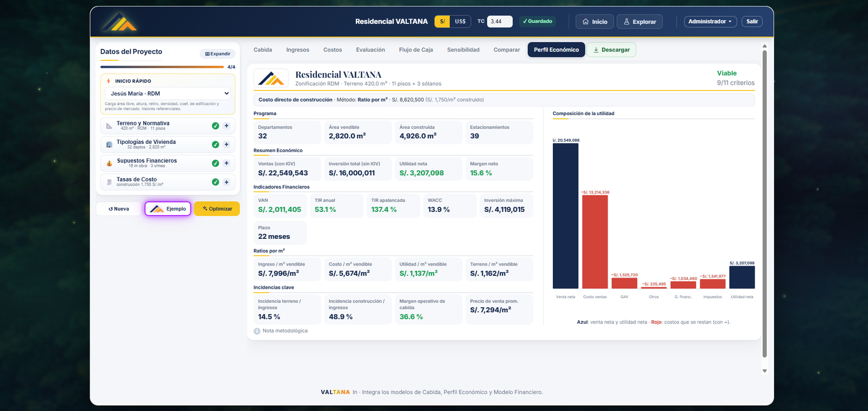Viewport: 868px width, 411px height.
Task: Click the Plazo value 22 meses
Action: (x=274, y=237)
